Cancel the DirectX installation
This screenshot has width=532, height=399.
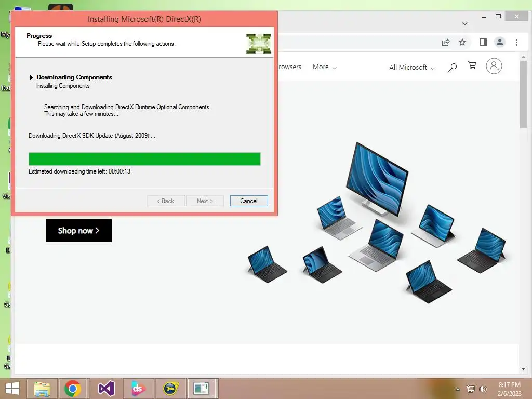point(249,201)
